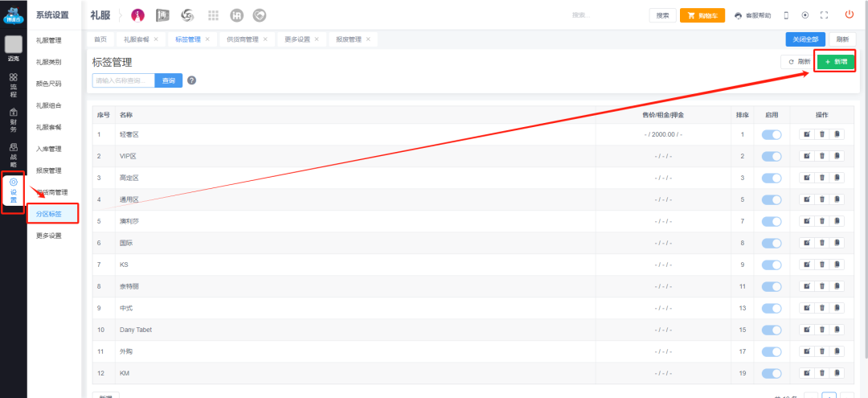This screenshot has width=868, height=398.
Task: Click the green 新增 button
Action: click(x=836, y=62)
